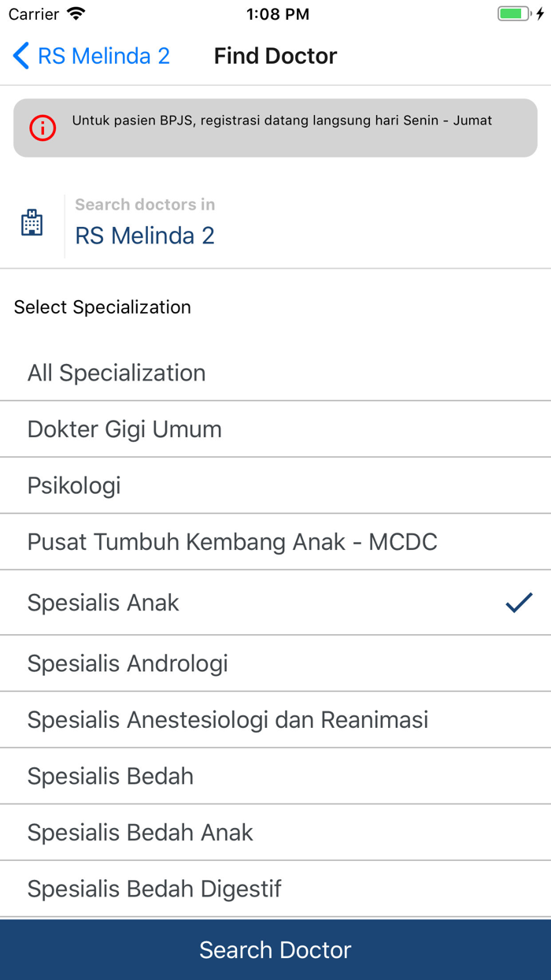
Task: Tap the checkmark beside Spesialis Anak
Action: click(519, 602)
